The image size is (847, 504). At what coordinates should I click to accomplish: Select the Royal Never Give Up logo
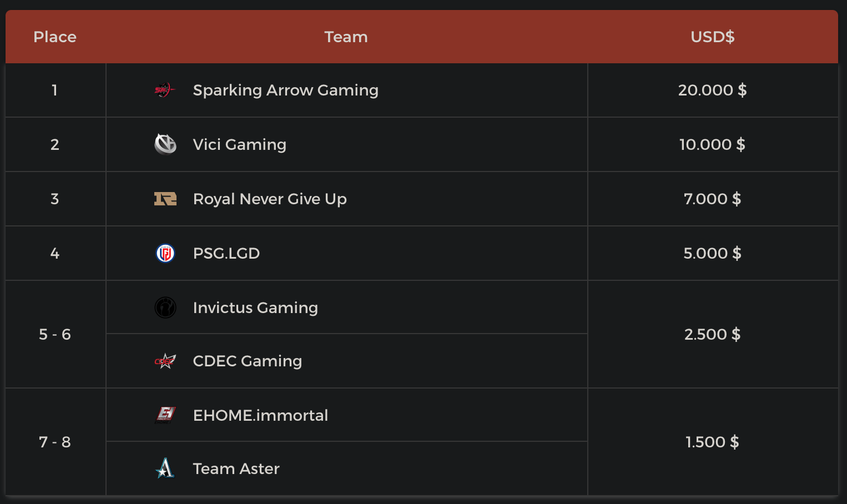coord(165,199)
